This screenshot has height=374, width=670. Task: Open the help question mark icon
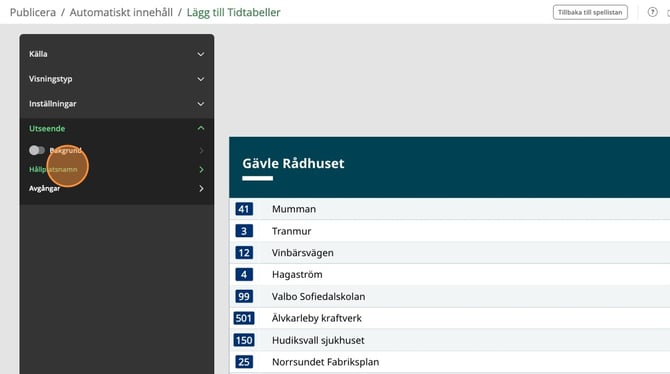[x=652, y=12]
